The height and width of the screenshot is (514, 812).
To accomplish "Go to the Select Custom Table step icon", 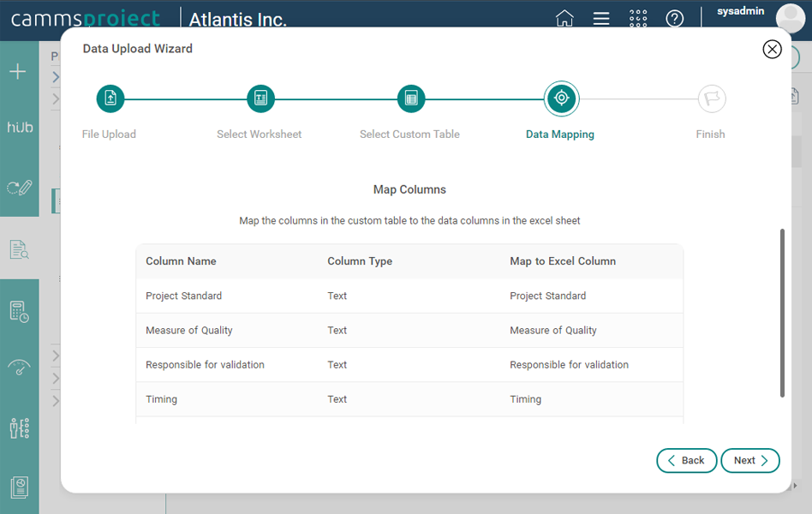I will (411, 99).
